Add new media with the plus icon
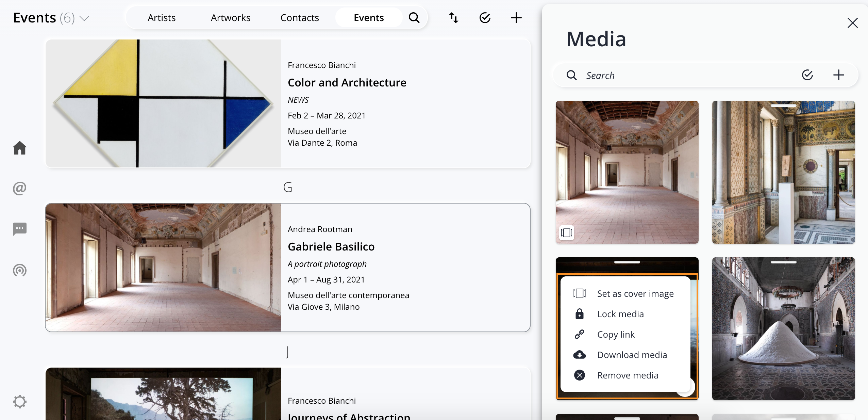Screen dimensions: 868x420 point(839,75)
